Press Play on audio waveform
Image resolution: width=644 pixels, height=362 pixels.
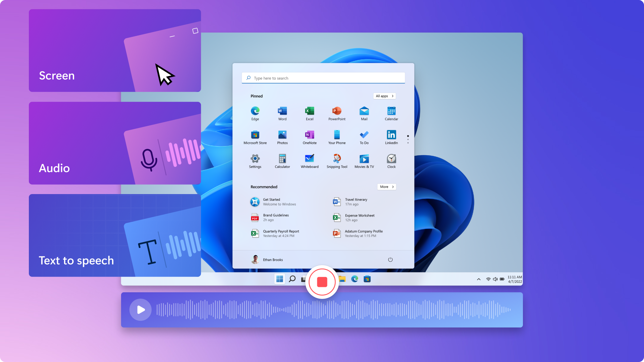click(141, 310)
